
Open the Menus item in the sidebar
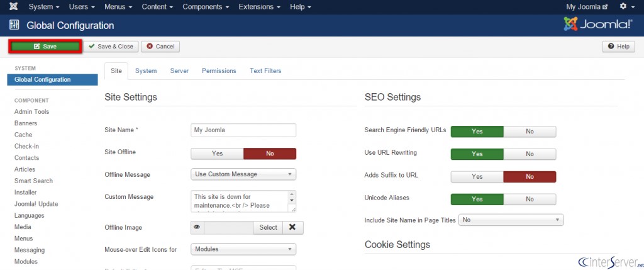pyautogui.click(x=23, y=239)
